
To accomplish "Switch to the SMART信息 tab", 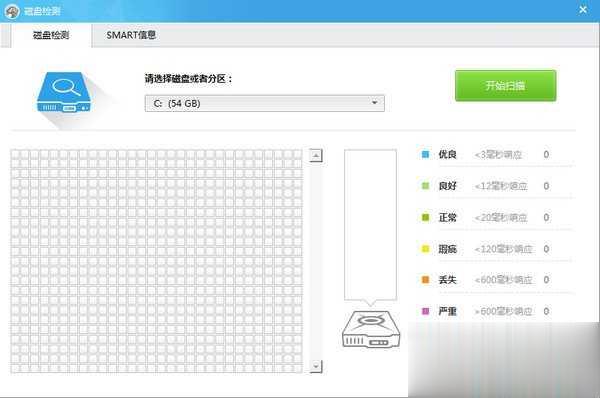I will click(131, 35).
